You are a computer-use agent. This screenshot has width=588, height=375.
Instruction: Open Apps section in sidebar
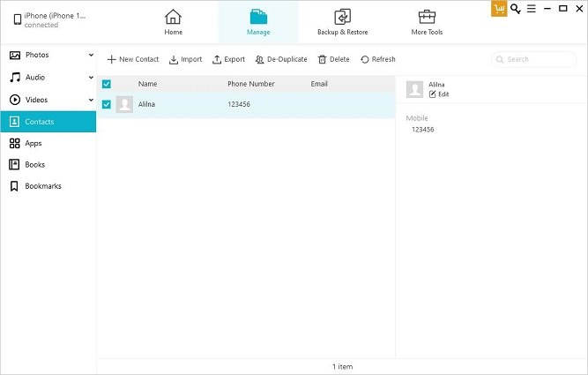tap(33, 143)
